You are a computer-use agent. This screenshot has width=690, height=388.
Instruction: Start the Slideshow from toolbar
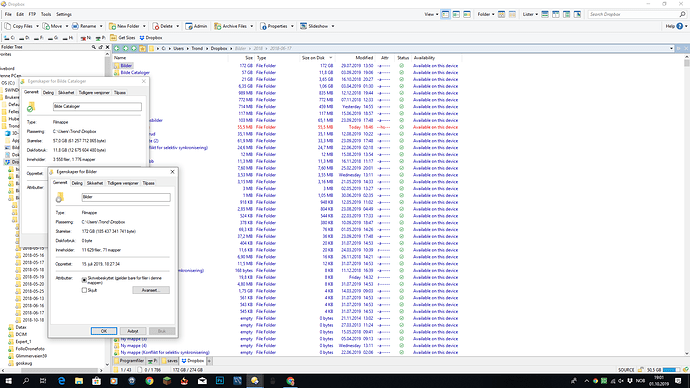click(x=314, y=26)
